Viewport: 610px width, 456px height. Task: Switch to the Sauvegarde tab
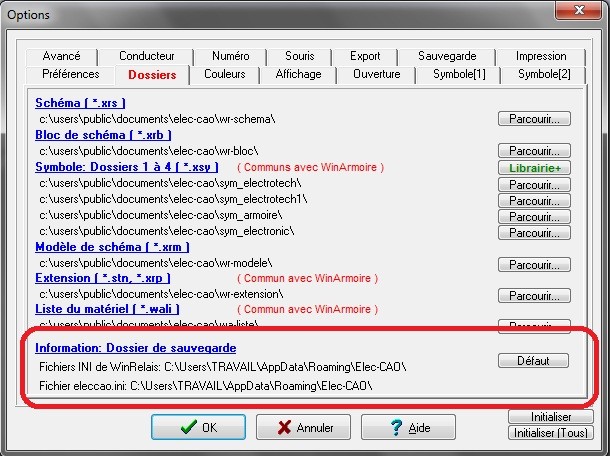tap(447, 57)
